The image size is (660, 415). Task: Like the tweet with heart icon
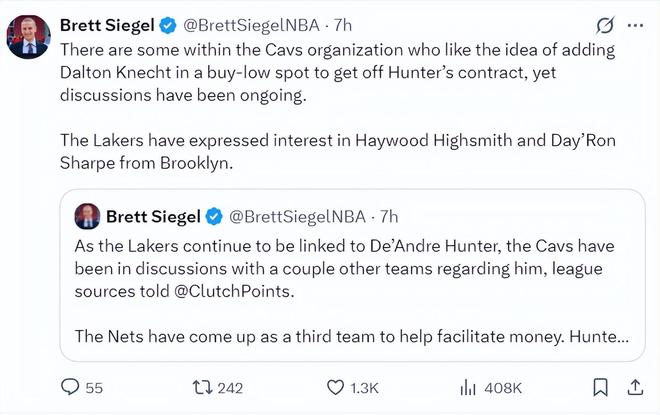point(336,387)
